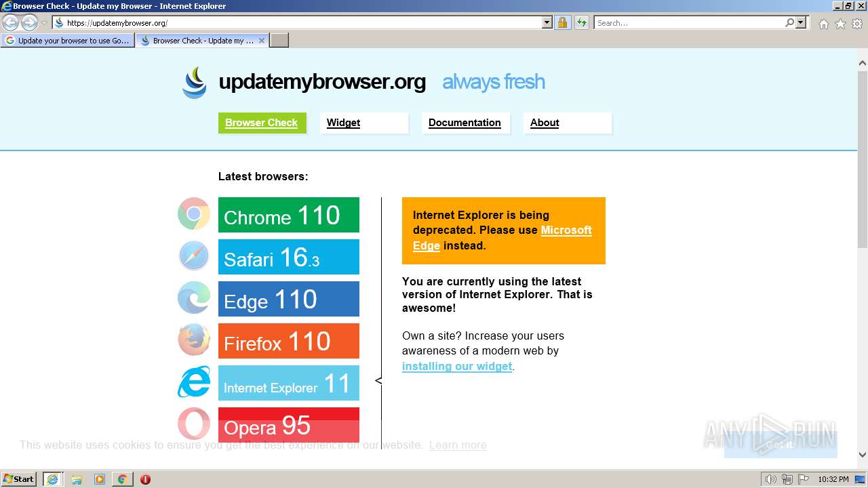Click the Edge browser icon
The width and height of the screenshot is (868, 488).
click(194, 298)
